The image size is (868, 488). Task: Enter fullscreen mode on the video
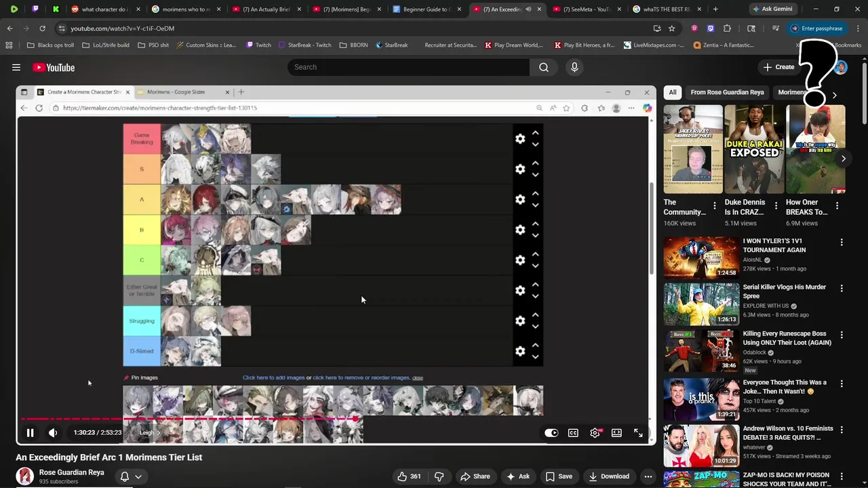tap(638, 432)
